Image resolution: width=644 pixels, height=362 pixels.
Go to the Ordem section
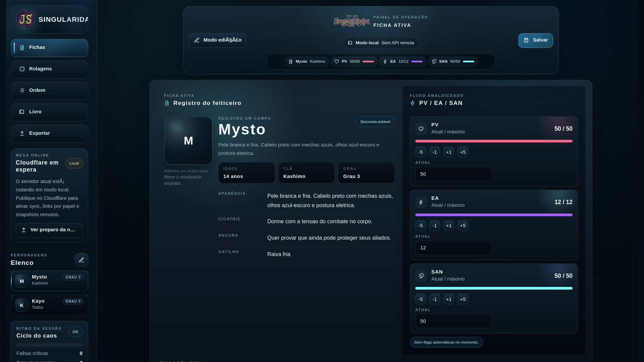[x=49, y=90]
